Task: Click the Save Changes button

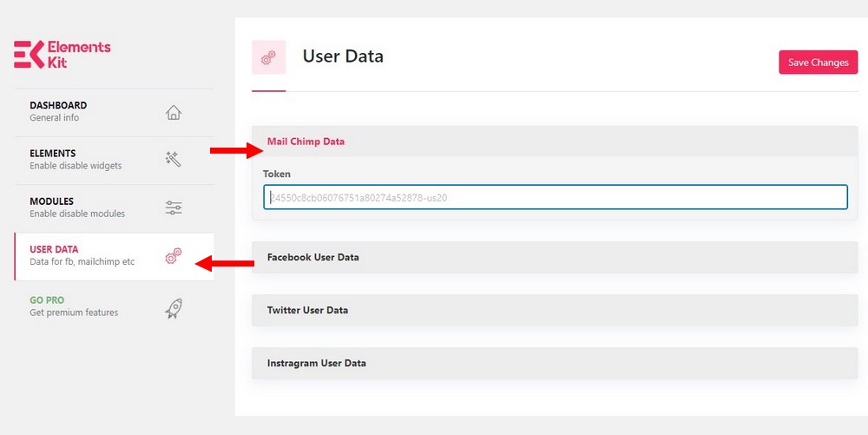Action: tap(819, 63)
